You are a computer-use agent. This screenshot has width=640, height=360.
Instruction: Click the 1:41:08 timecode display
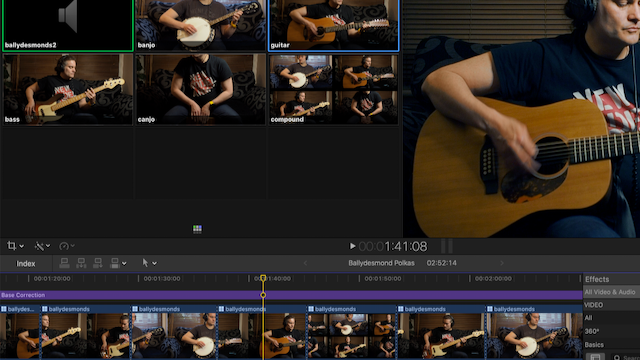point(393,246)
